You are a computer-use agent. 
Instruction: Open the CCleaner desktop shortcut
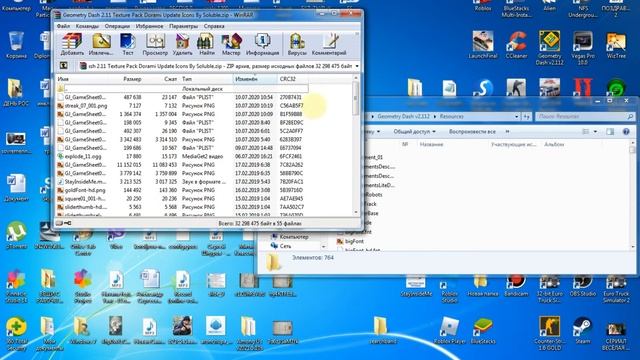pos(516,45)
